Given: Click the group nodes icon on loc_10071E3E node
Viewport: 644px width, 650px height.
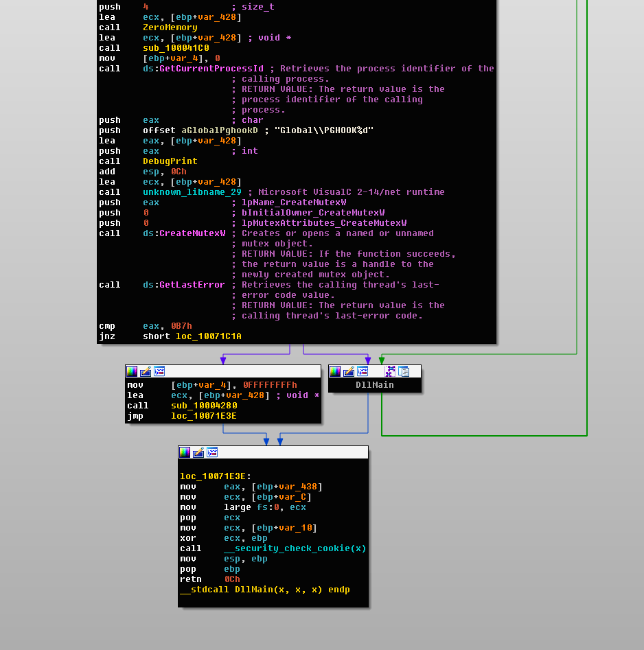Looking at the screenshot, I should pos(212,452).
